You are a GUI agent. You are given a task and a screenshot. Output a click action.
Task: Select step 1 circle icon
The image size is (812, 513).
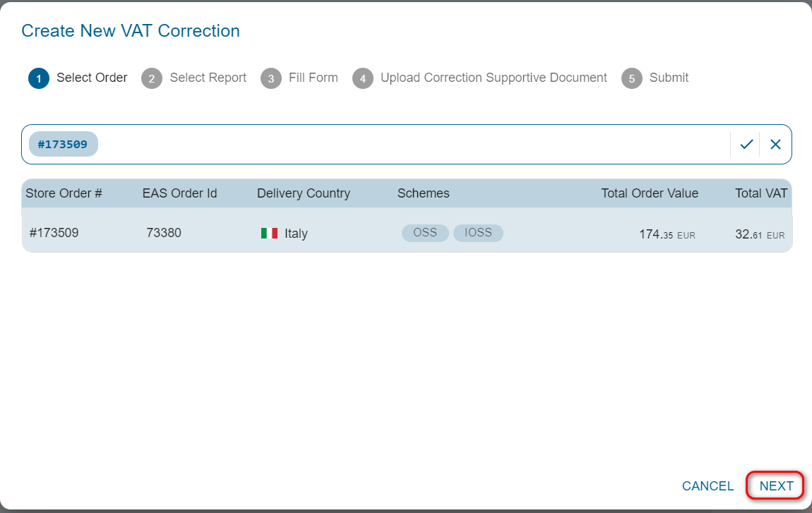tap(39, 78)
